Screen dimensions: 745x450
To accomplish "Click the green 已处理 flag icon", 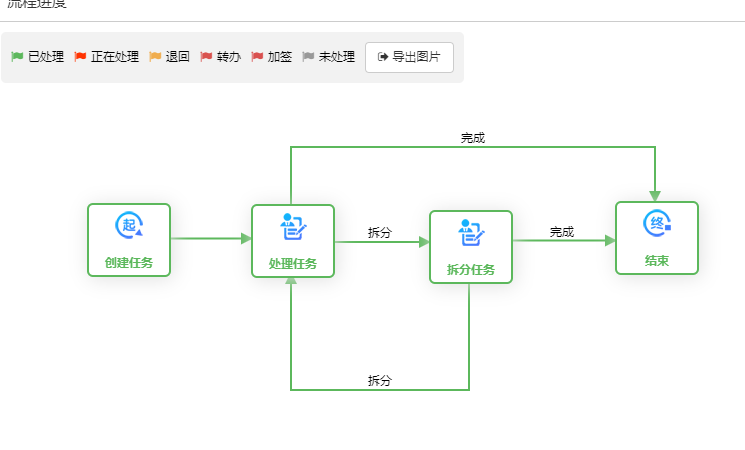I will (x=17, y=57).
